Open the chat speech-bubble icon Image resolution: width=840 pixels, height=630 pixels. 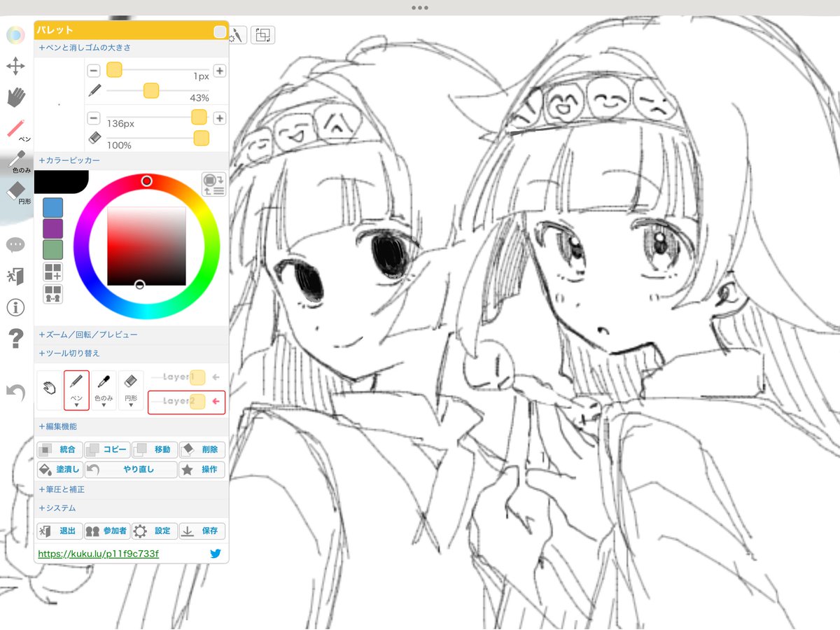pos(15,244)
